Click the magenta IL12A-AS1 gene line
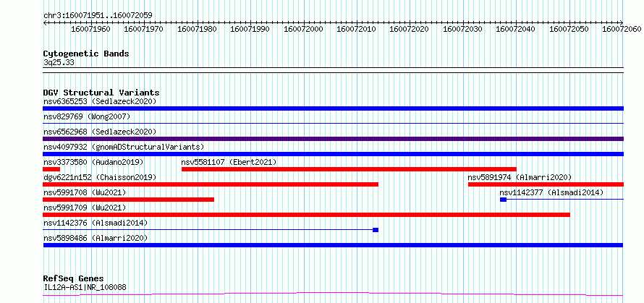 tap(333, 294)
